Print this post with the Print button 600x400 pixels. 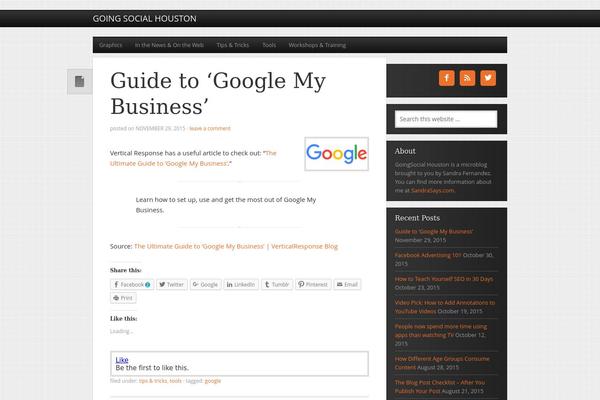[x=123, y=298]
